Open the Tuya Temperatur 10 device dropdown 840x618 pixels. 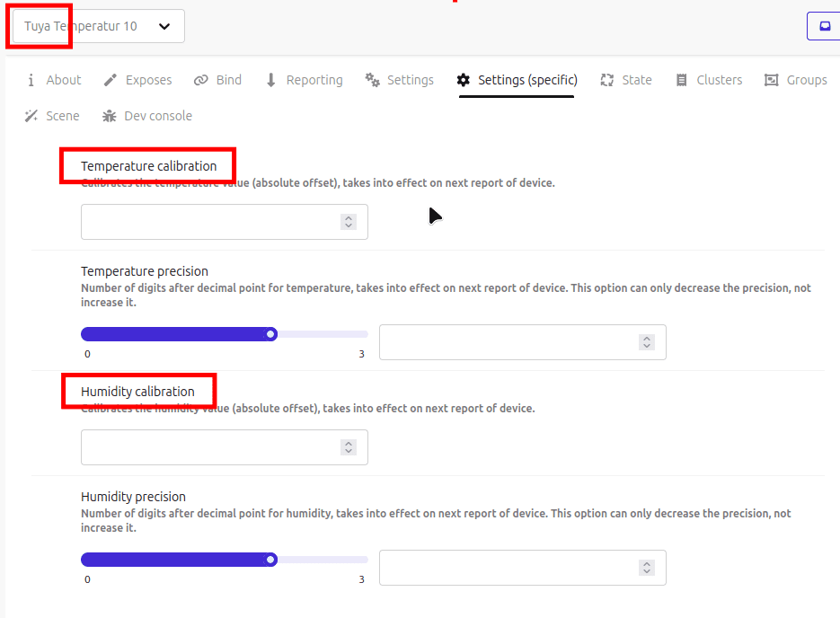pyautogui.click(x=98, y=26)
